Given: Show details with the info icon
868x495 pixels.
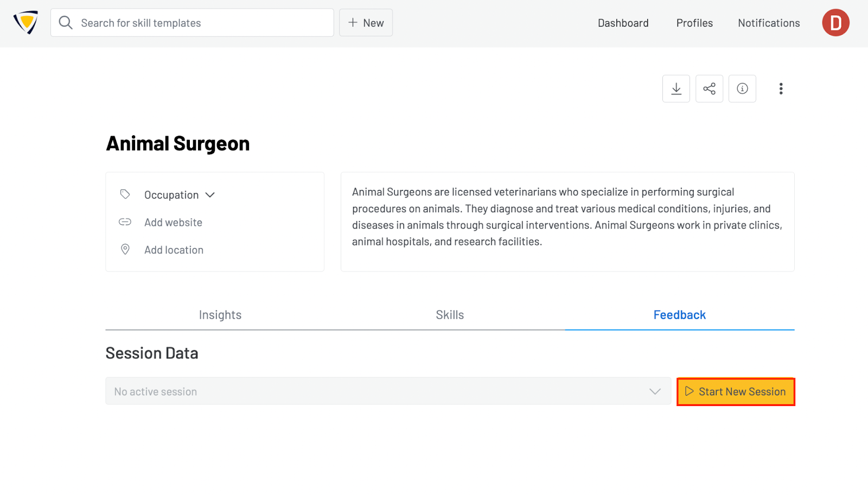Looking at the screenshot, I should pyautogui.click(x=742, y=88).
